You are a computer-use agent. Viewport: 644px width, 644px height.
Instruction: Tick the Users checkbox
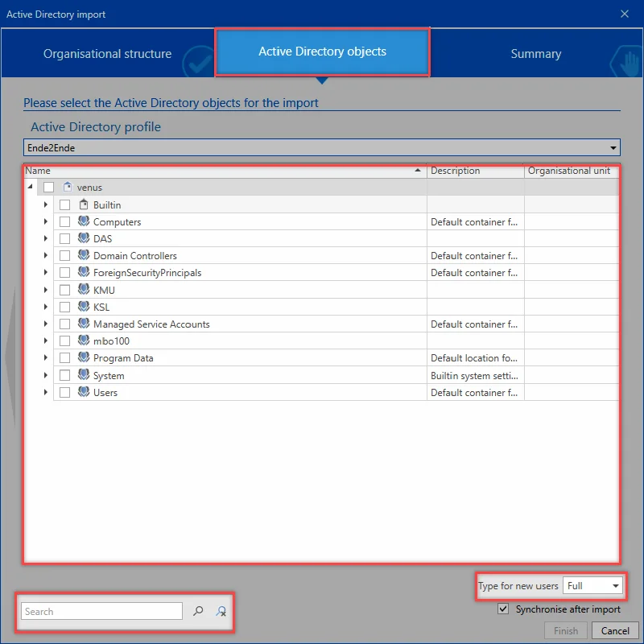[x=64, y=393]
